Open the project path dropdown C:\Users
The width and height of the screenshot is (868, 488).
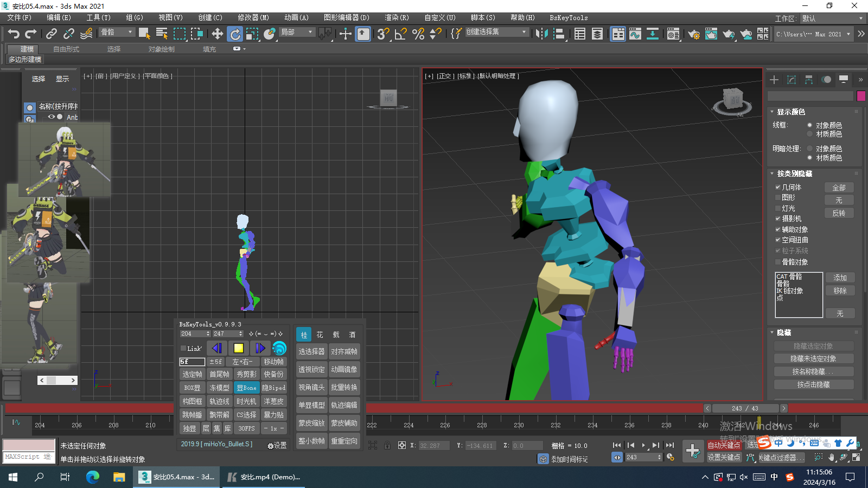coord(814,34)
